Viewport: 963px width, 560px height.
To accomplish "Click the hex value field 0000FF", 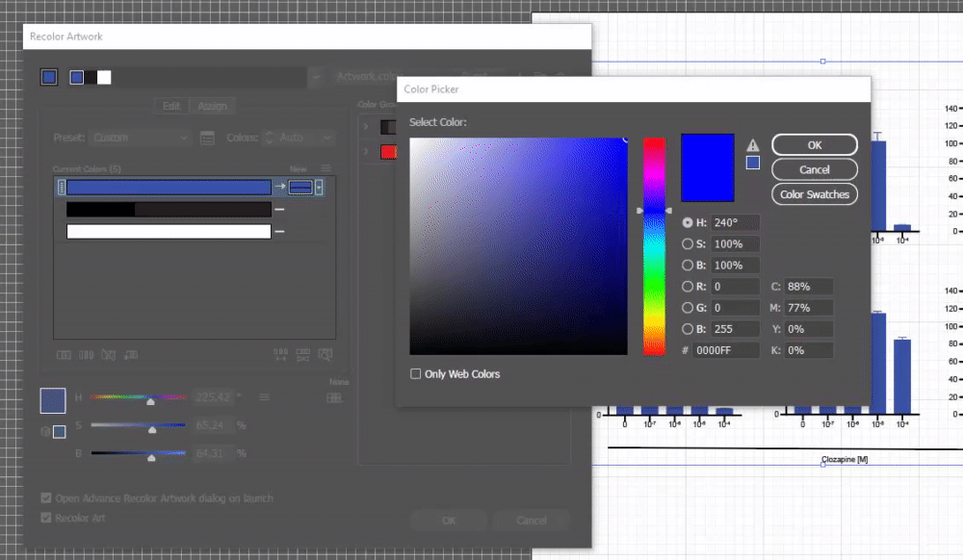I will click(x=726, y=350).
